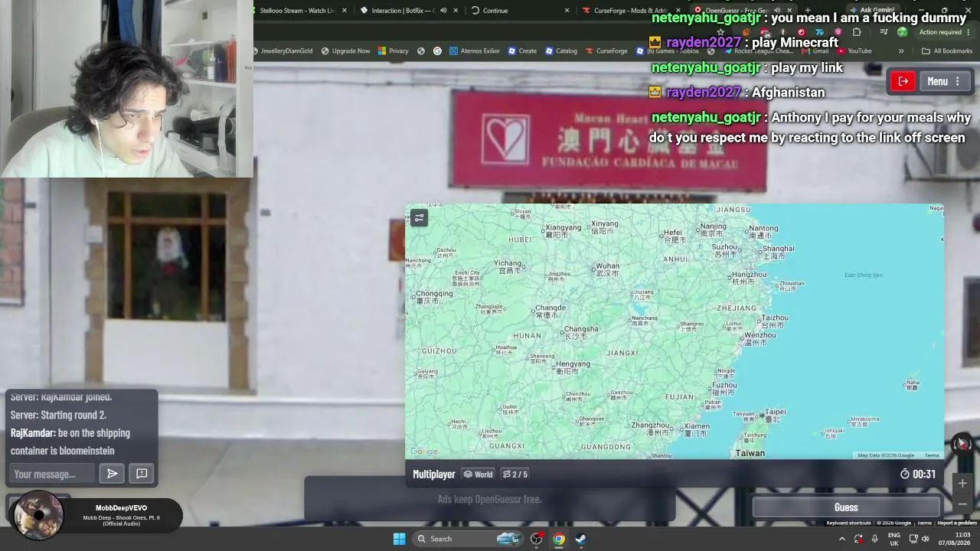This screenshot has height=551, width=980.
Task: Open the Create bookmark
Action: pyautogui.click(x=522, y=51)
